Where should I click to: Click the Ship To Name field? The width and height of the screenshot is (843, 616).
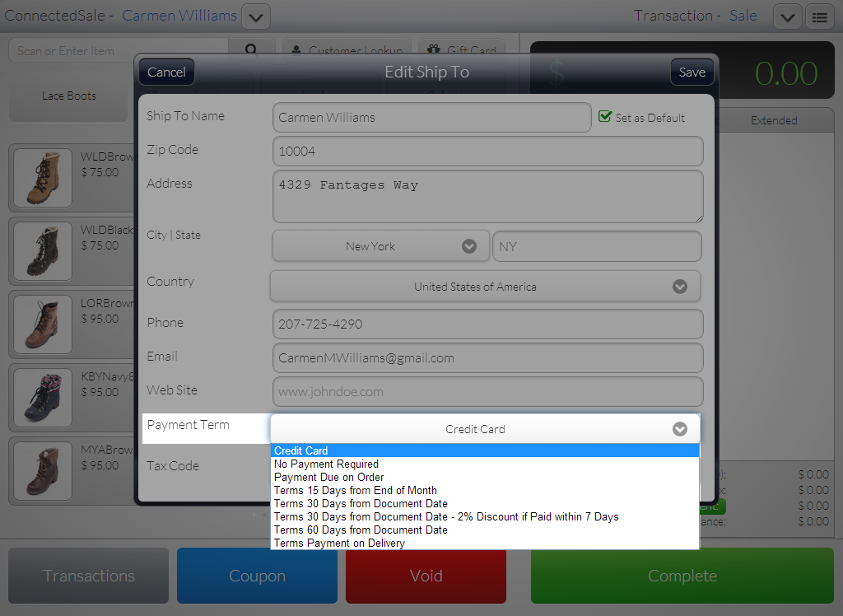(x=431, y=117)
